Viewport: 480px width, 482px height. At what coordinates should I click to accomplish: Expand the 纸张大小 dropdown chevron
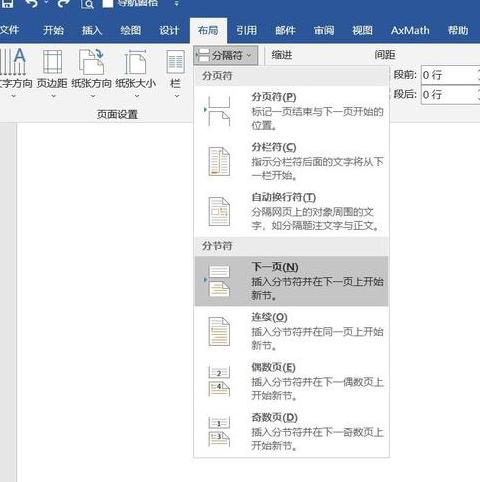(137, 96)
